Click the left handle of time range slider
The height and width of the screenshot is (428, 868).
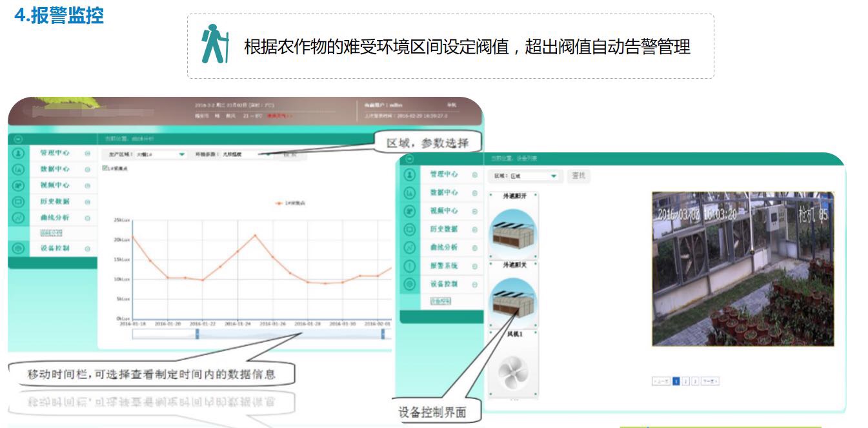[197, 333]
